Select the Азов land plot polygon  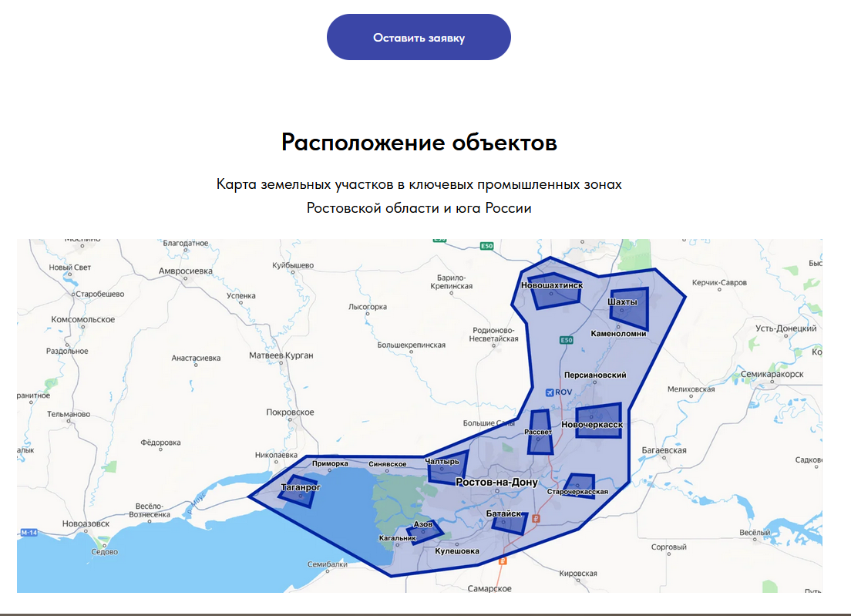(x=425, y=533)
